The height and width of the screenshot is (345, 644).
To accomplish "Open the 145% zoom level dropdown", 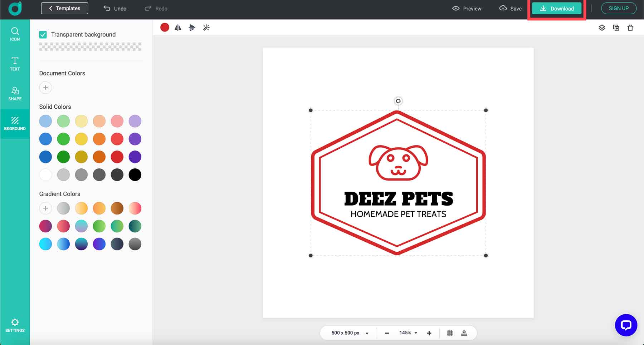I will (408, 333).
